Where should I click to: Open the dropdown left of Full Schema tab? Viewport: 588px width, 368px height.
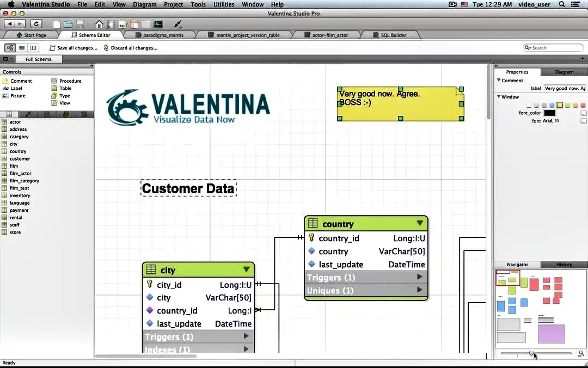tap(8, 59)
